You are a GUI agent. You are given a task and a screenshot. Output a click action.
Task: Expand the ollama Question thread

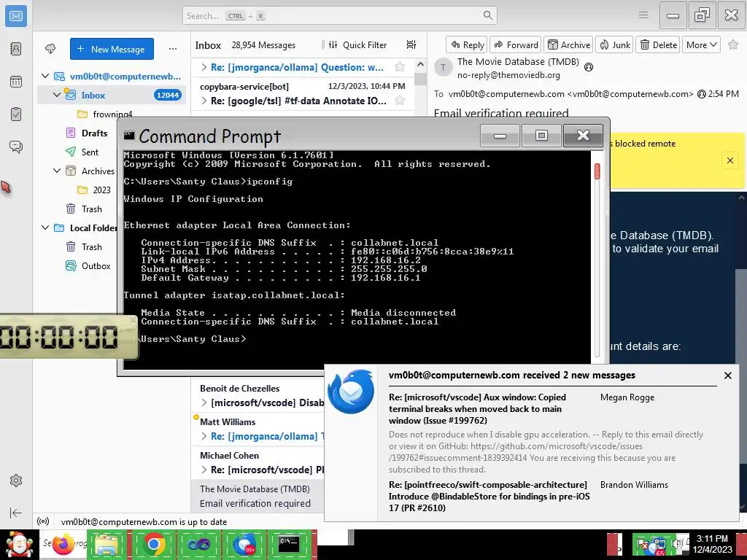[204, 67]
